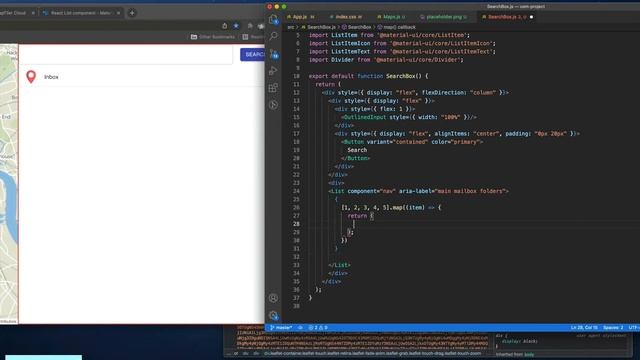Open a new browser tab with the plus
640x360 pixels.
(132, 13)
